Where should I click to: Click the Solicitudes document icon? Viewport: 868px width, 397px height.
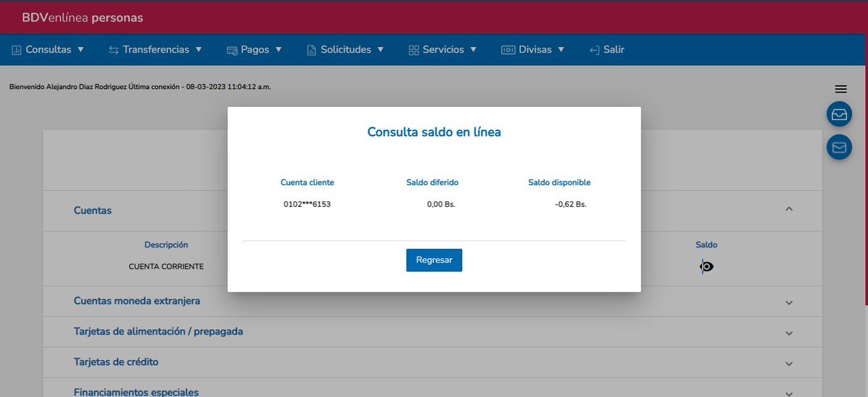[x=312, y=50]
